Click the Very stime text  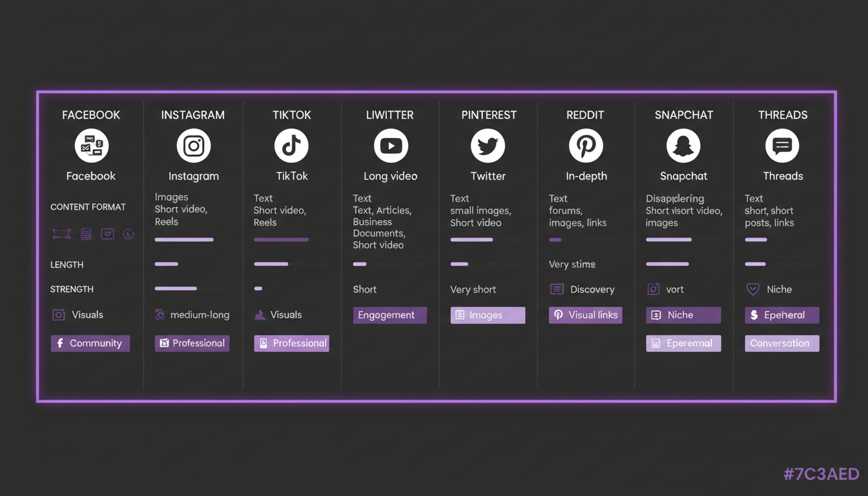click(572, 264)
